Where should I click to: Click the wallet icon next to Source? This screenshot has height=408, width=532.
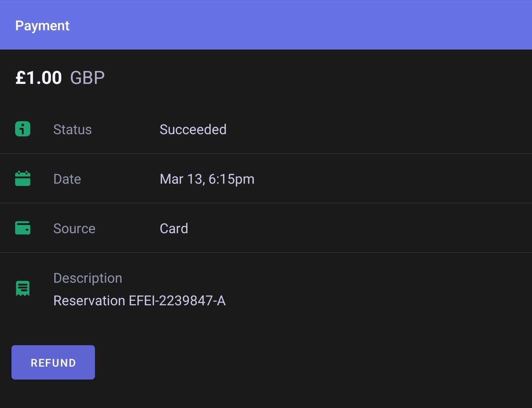[x=23, y=228]
